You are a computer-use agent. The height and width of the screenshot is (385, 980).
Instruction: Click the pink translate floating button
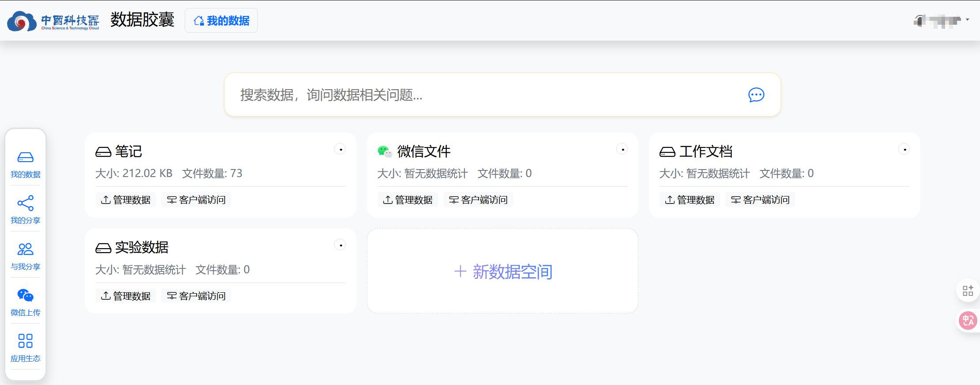(x=968, y=321)
